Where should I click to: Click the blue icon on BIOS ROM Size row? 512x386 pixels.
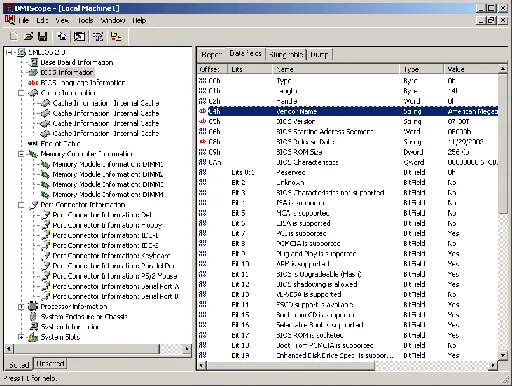click(202, 152)
